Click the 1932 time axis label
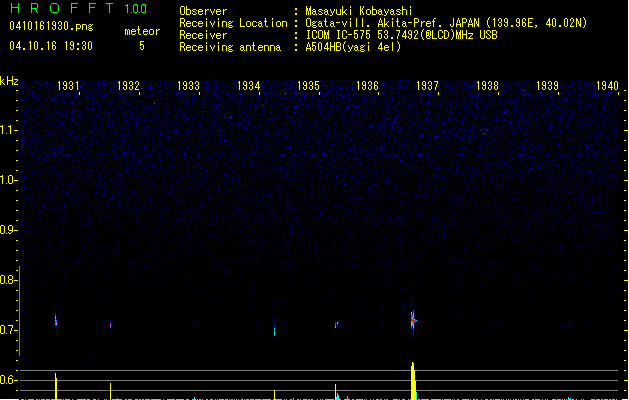Screen dimensions: 629x400 tap(128, 86)
